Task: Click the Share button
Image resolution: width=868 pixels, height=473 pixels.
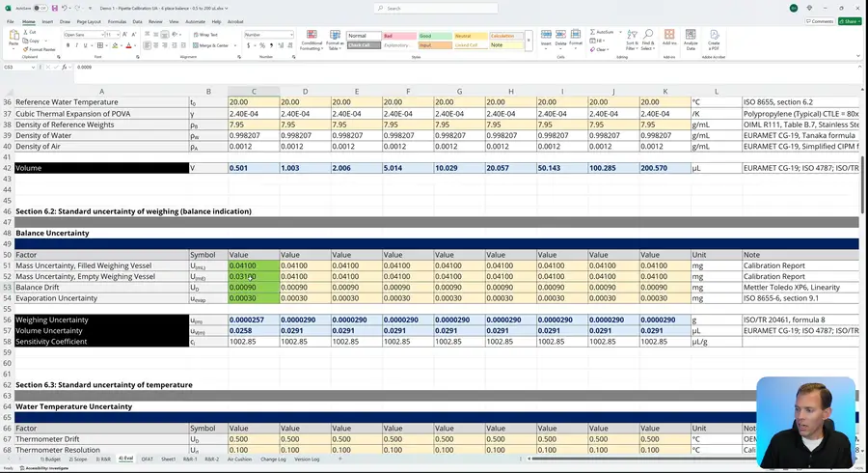Action: [x=849, y=20]
